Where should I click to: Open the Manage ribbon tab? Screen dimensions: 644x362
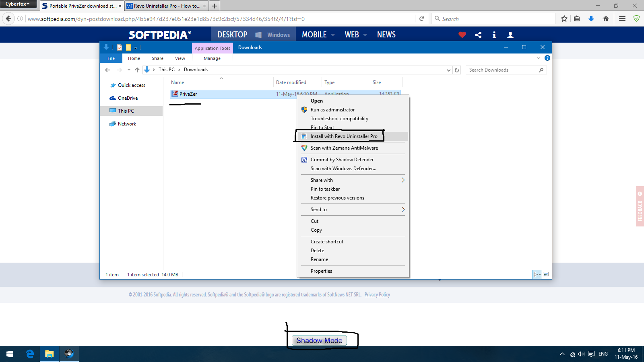212,58
